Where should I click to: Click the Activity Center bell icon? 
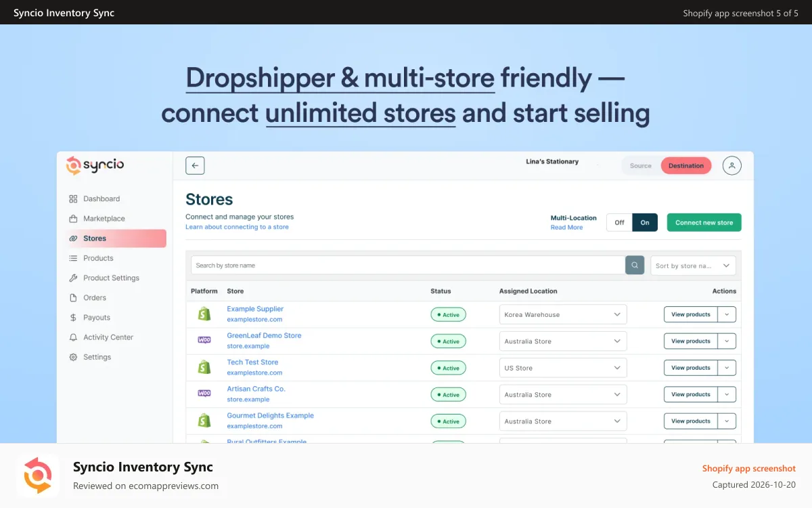73,337
